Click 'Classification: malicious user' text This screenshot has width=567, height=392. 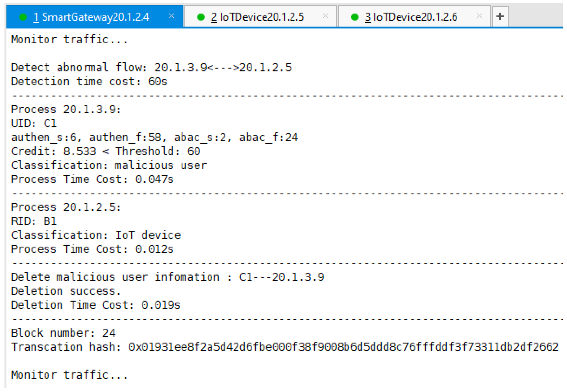tap(109, 165)
